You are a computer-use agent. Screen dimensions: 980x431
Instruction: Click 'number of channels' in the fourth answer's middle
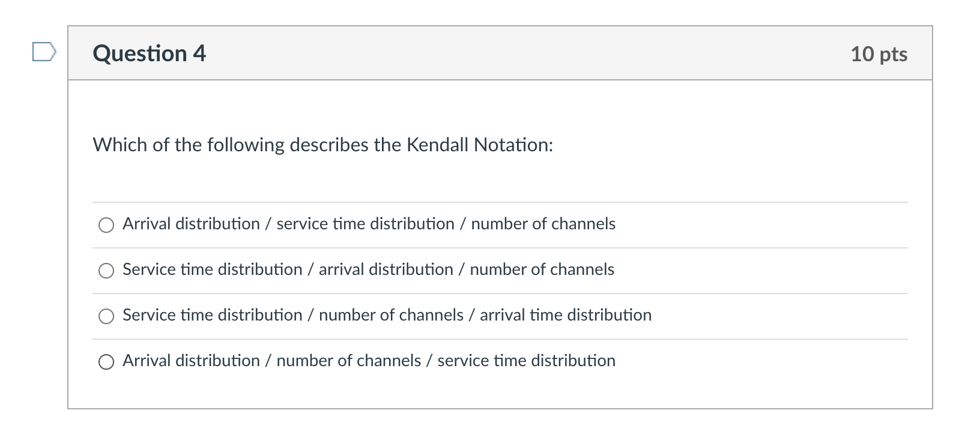point(348,361)
